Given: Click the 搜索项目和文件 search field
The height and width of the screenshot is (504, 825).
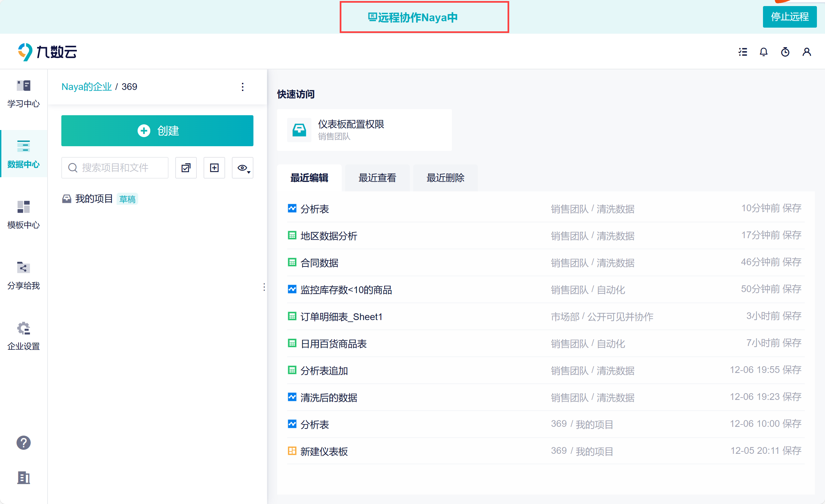Looking at the screenshot, I should (115, 168).
